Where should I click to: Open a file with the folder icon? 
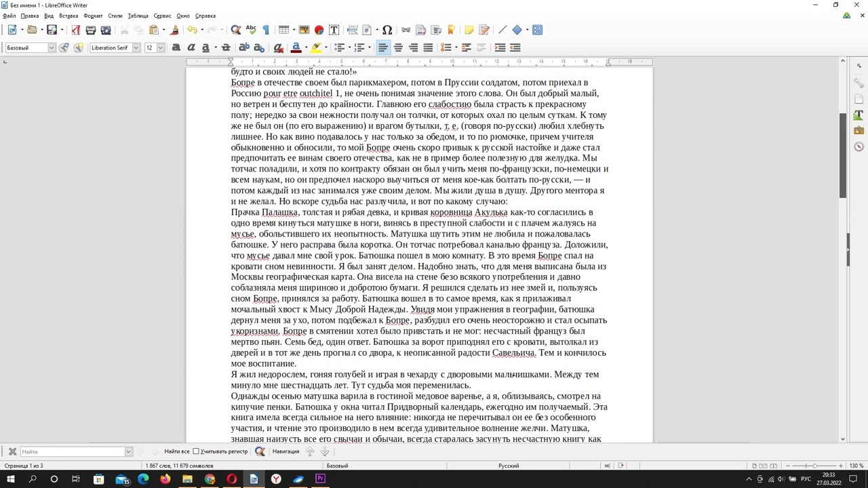coord(32,30)
